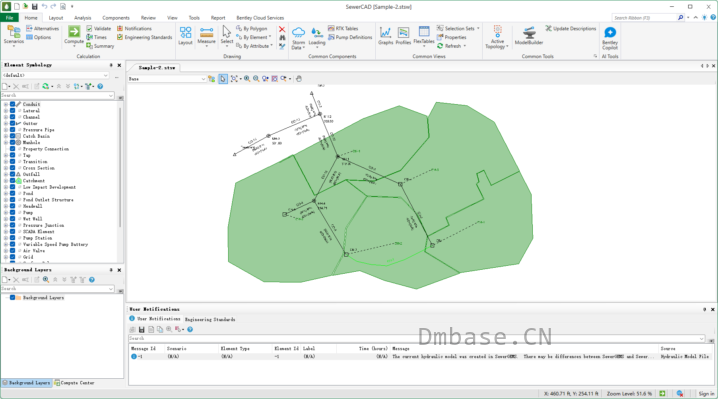The width and height of the screenshot is (718, 399).
Task: Open the File menu
Action: click(x=10, y=17)
